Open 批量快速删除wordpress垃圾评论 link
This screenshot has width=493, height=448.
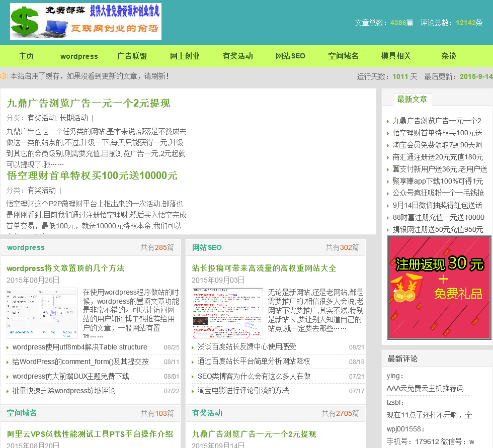pos(64,391)
